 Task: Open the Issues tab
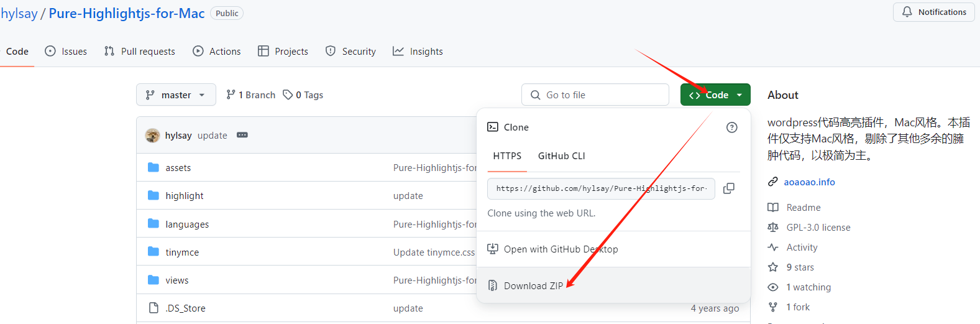pos(66,52)
